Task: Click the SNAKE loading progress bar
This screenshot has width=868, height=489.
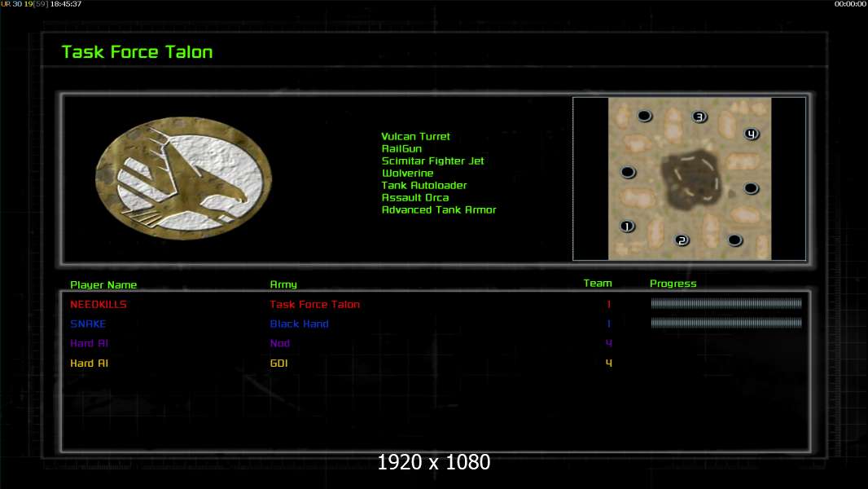Action: point(726,322)
